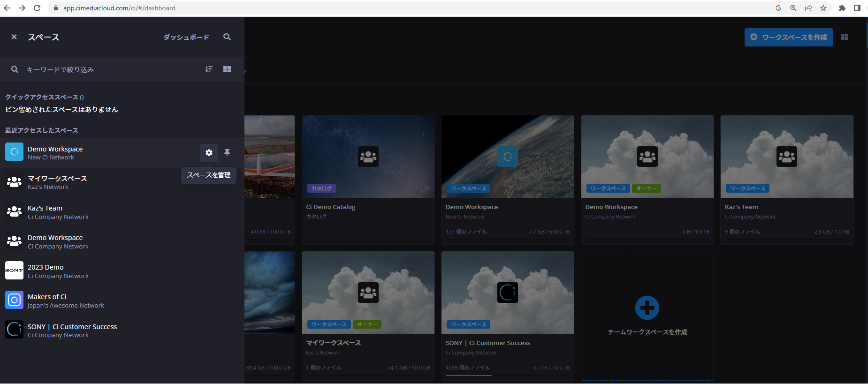
Task: Click the search magnifier in Spaces header
Action: pos(227,37)
